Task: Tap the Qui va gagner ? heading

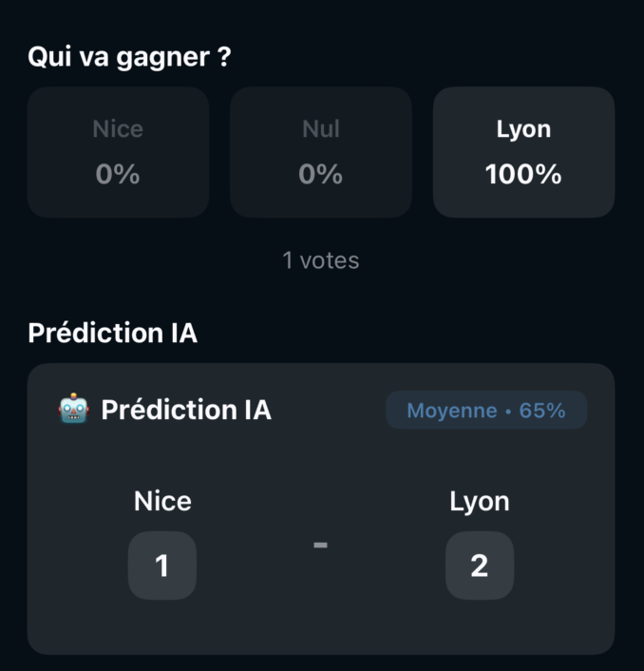Action: [129, 57]
